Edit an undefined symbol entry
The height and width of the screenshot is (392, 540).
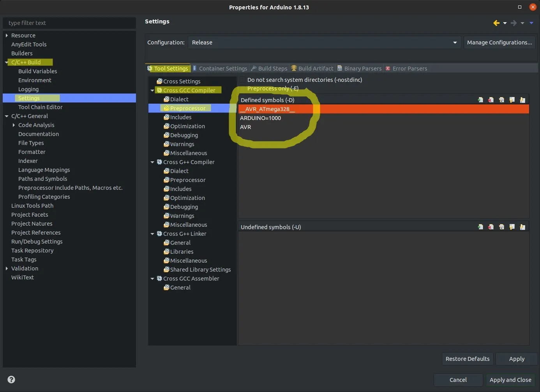[x=501, y=227]
